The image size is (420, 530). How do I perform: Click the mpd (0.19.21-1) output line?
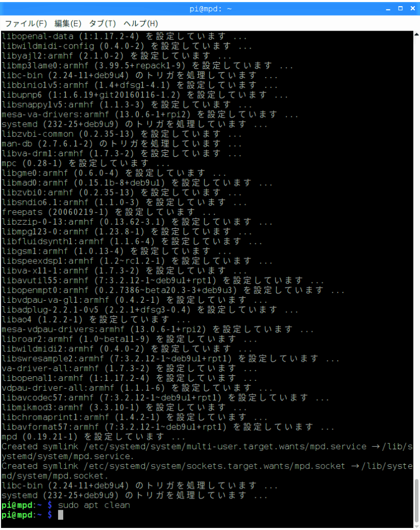93,437
